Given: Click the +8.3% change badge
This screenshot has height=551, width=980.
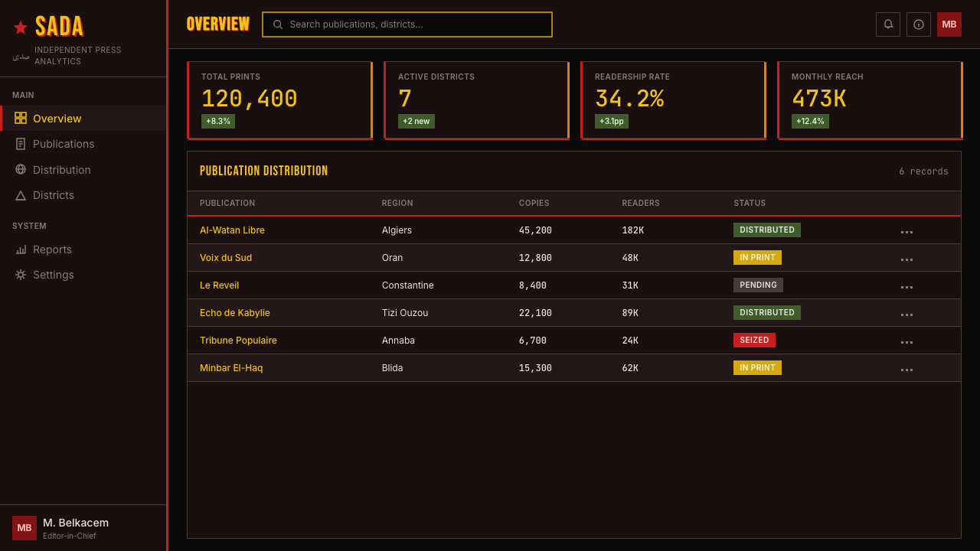Looking at the screenshot, I should click(218, 122).
